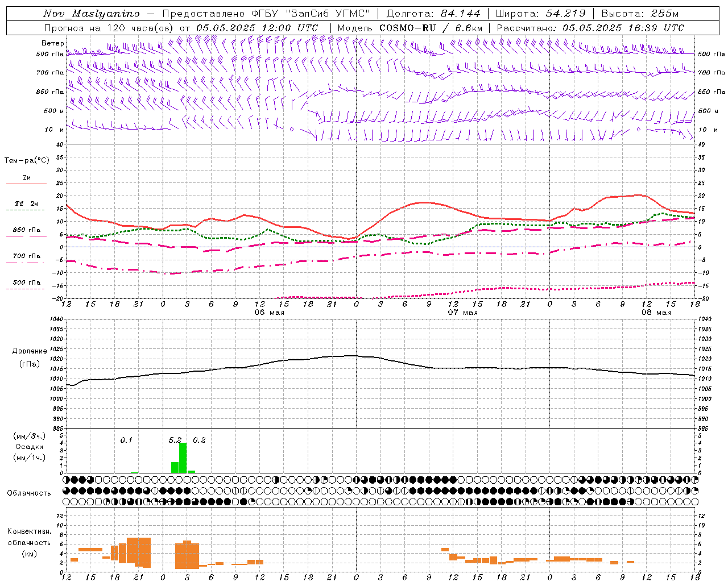Click the 'Давление' pressure panel label
Viewport: 728px width, 582px height.
[x=30, y=351]
